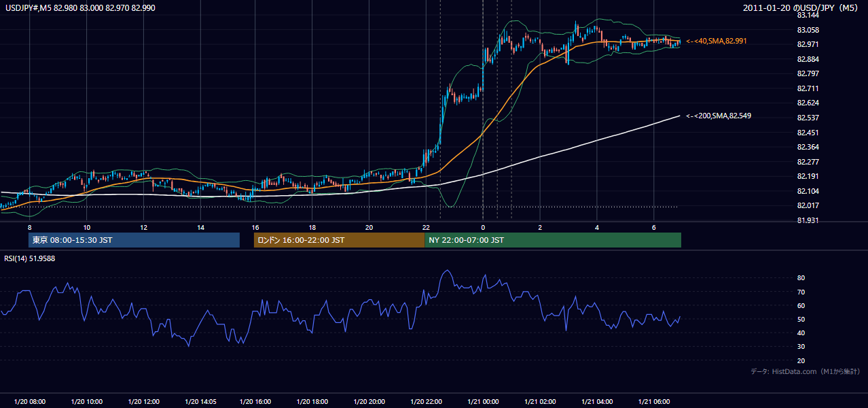Click price axis value 82.277
The image size is (868, 408).
pyautogui.click(x=808, y=162)
